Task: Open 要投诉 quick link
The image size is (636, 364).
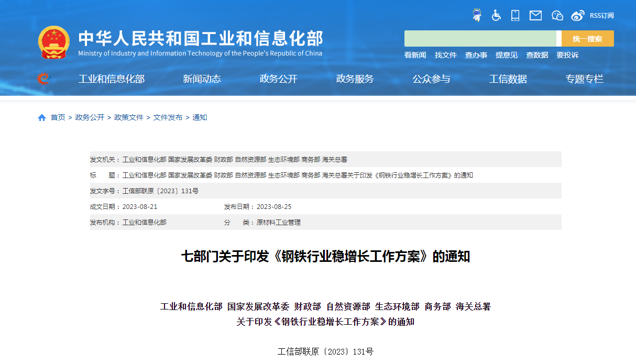Action: (567, 55)
